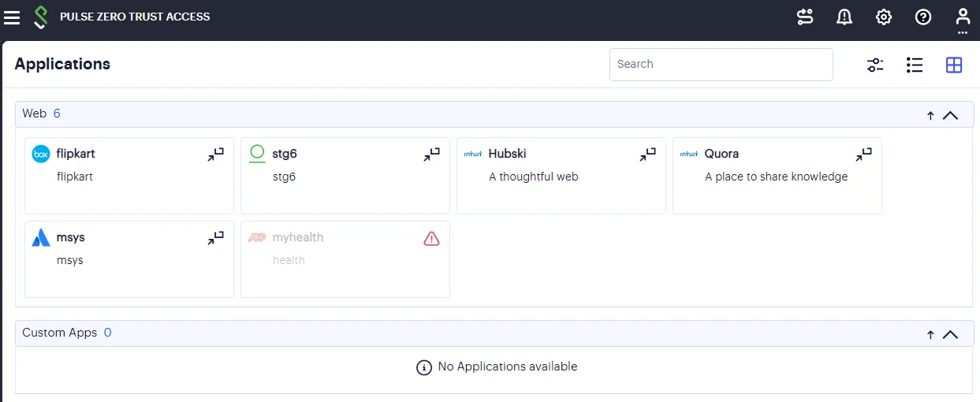980x402 pixels.
Task: Click 'No Applications available' message
Action: (508, 367)
